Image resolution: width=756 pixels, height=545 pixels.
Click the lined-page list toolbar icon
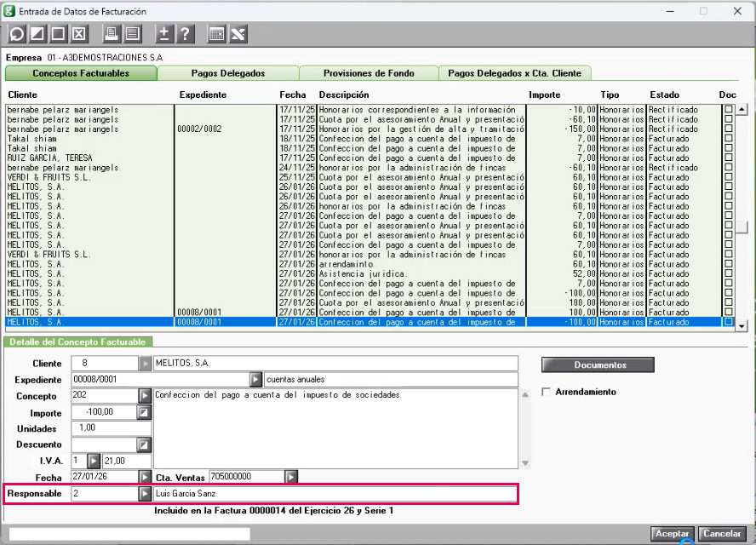[132, 34]
